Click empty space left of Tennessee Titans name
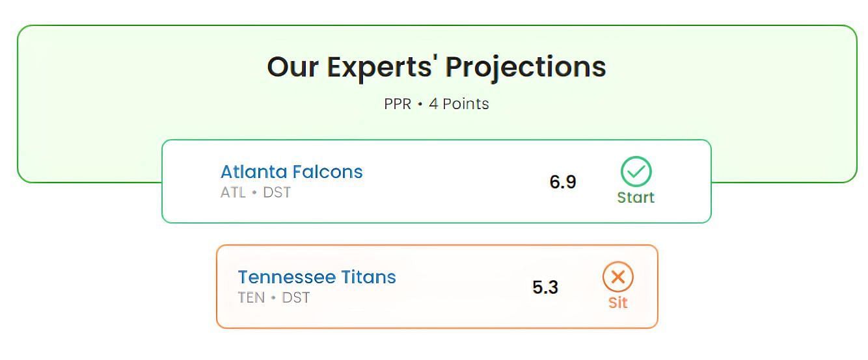This screenshot has height=360, width=868. pyautogui.click(x=228, y=287)
